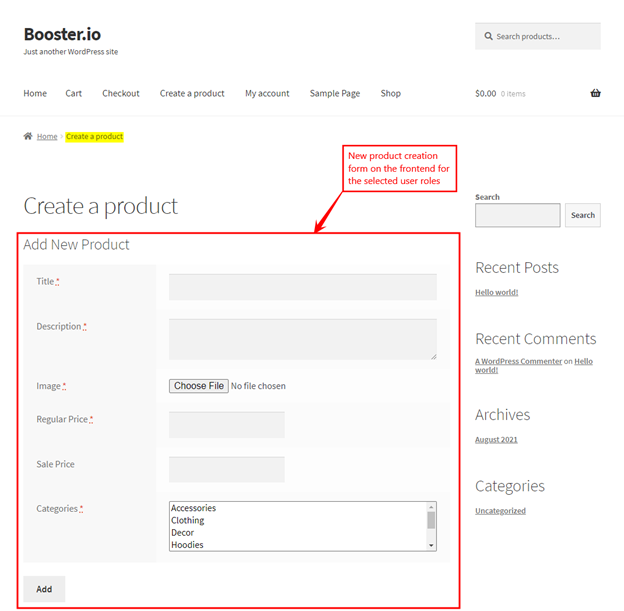Open August 2021 archive link
Screen dimensions: 624x611
click(496, 440)
